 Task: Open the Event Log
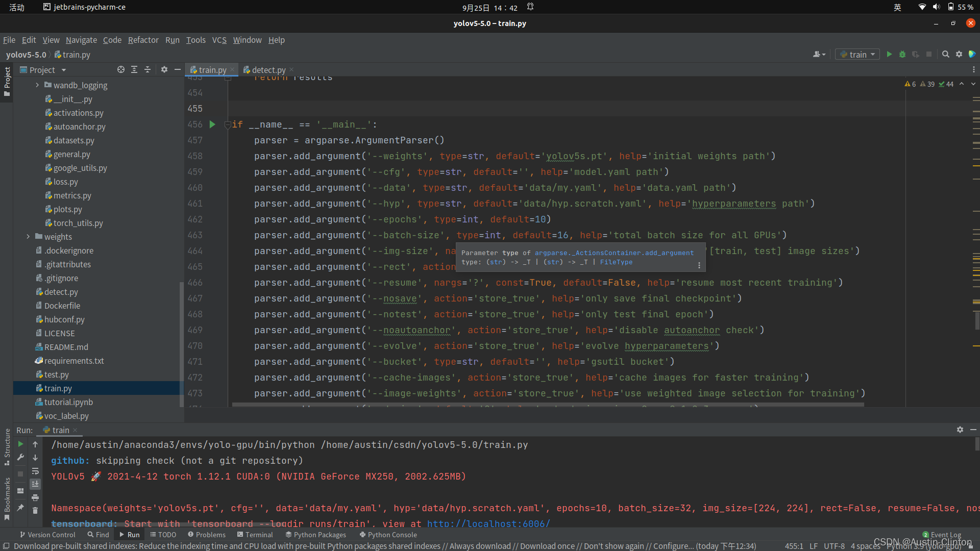[x=942, y=535]
